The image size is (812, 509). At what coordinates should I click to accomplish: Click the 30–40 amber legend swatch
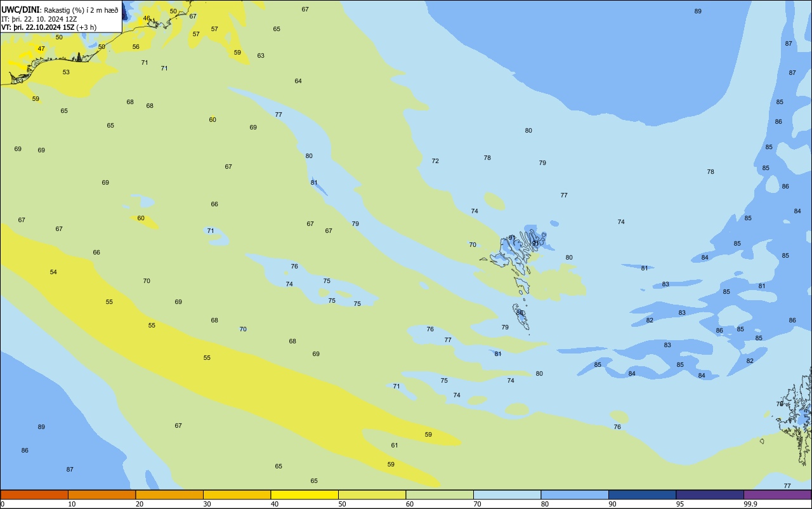[x=237, y=494]
